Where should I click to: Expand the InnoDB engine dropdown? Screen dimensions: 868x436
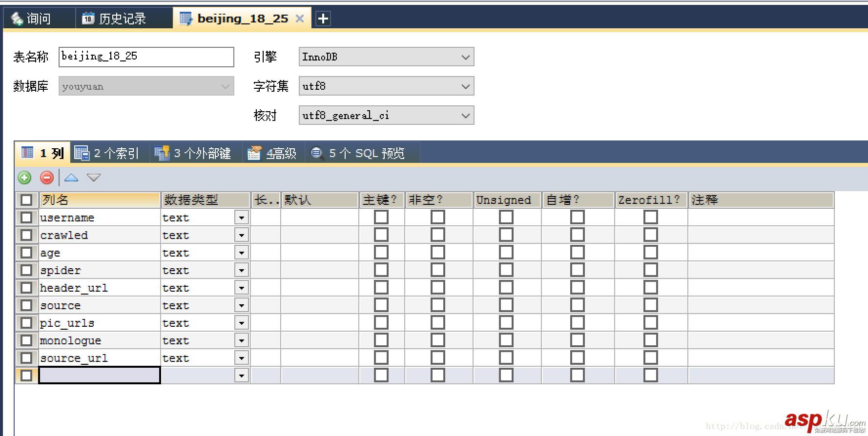[465, 57]
